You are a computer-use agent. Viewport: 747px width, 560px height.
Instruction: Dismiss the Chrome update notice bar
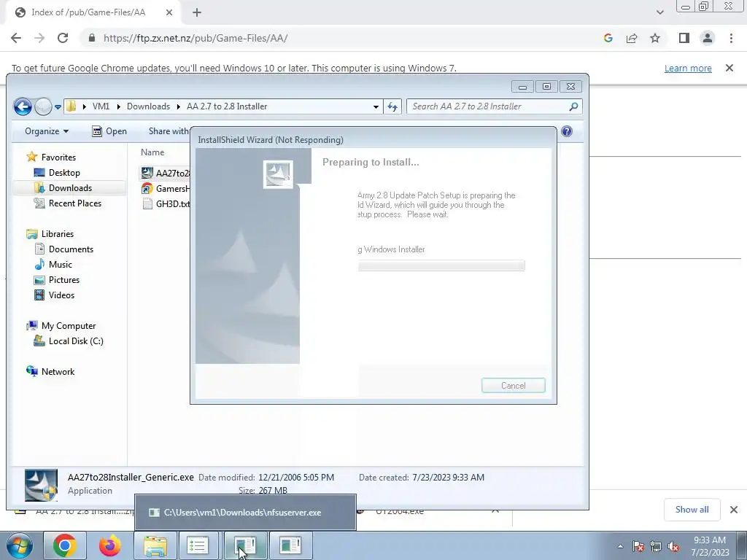pyautogui.click(x=729, y=68)
